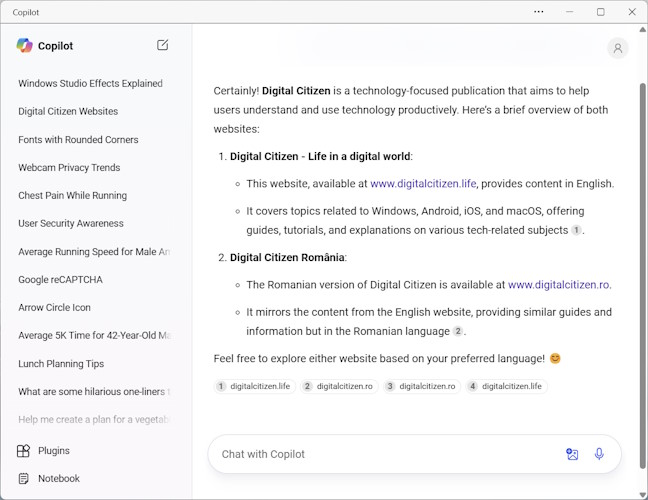Activate the microphone voice input icon

coord(599,454)
